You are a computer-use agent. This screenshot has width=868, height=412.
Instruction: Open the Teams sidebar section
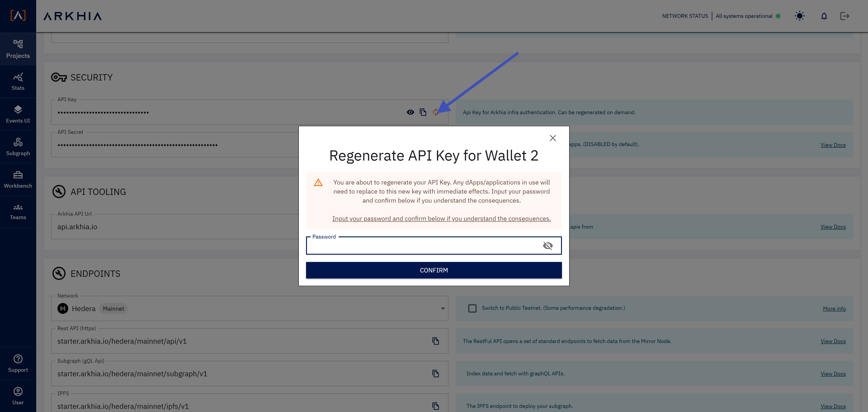(x=18, y=212)
